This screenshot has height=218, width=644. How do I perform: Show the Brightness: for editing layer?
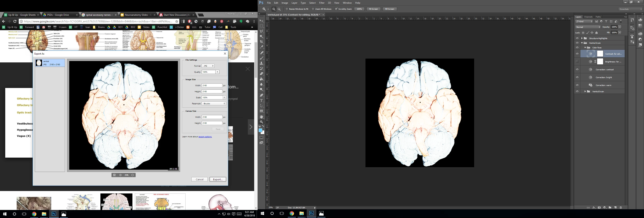click(577, 62)
